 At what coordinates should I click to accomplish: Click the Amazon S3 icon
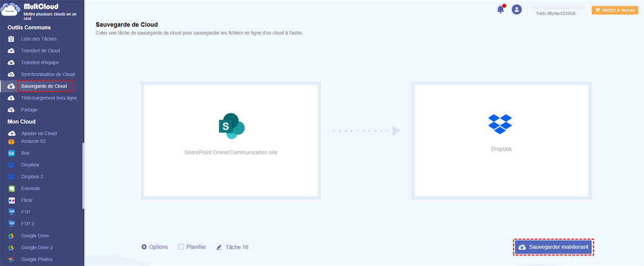(x=11, y=141)
